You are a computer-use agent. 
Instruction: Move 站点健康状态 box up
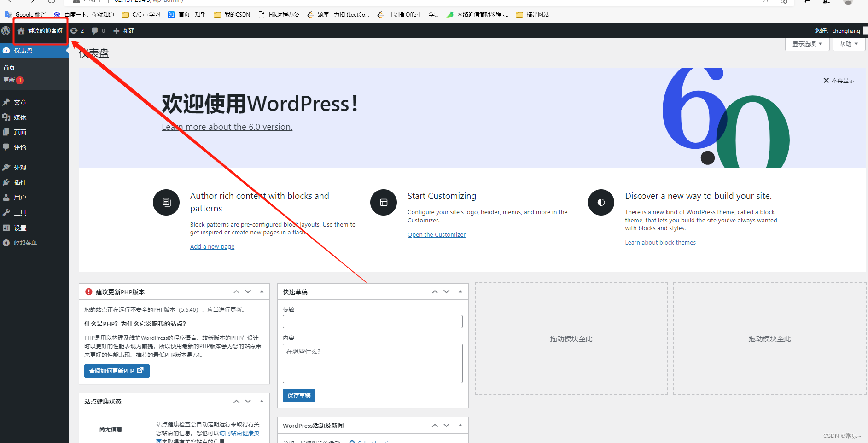point(236,402)
